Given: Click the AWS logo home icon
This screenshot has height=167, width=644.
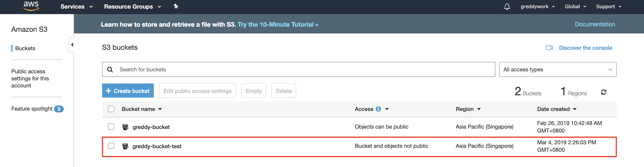Looking at the screenshot, I should point(31,6).
